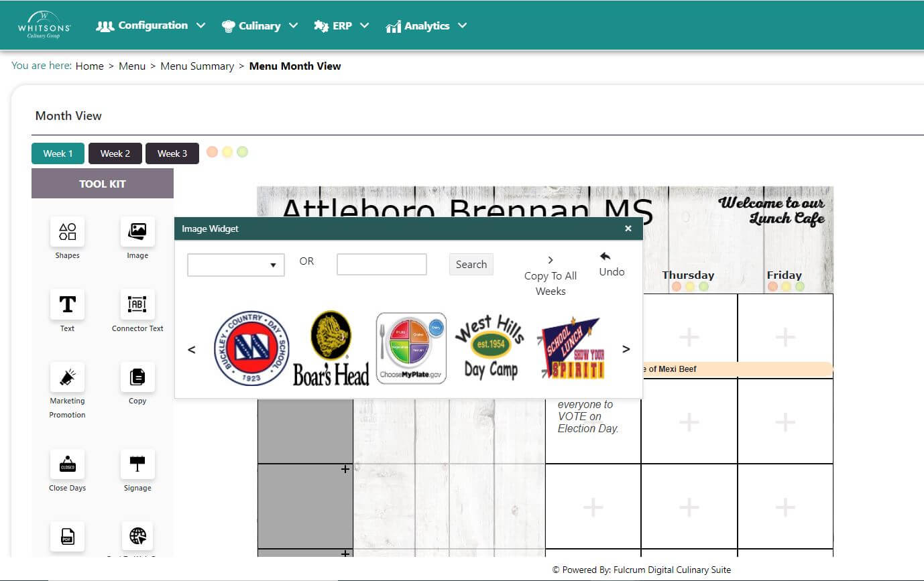
Task: Select the Close Days tool
Action: tap(67, 464)
